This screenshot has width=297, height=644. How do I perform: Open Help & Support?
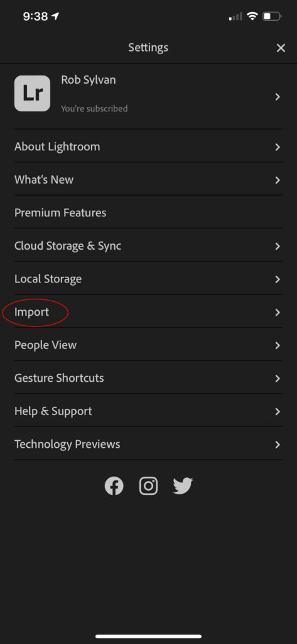(148, 411)
